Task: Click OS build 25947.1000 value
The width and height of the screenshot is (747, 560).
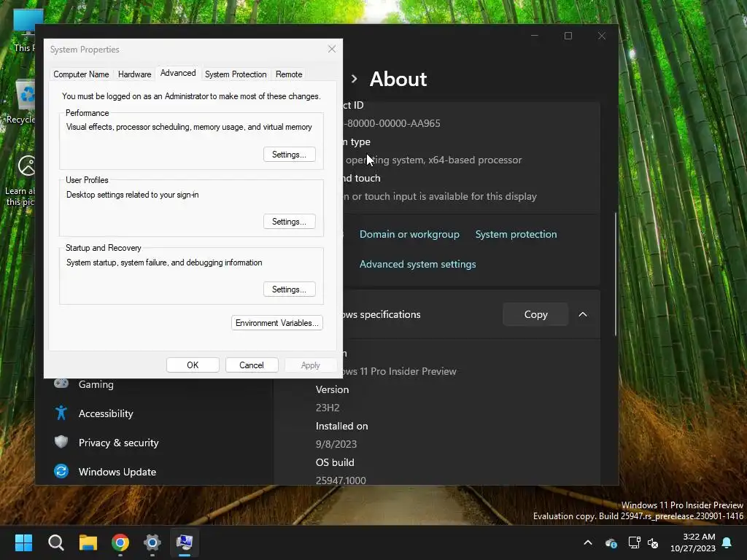Action: [x=341, y=481]
